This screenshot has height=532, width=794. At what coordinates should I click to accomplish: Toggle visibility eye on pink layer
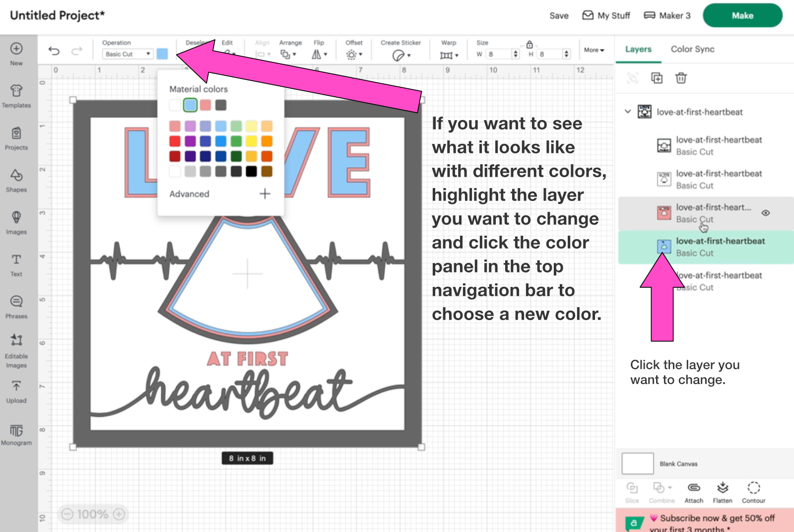(766, 213)
